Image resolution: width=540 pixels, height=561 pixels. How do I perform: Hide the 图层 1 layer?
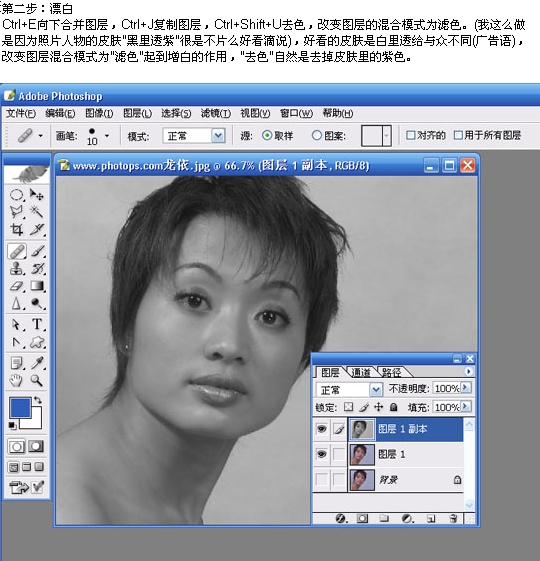click(321, 454)
